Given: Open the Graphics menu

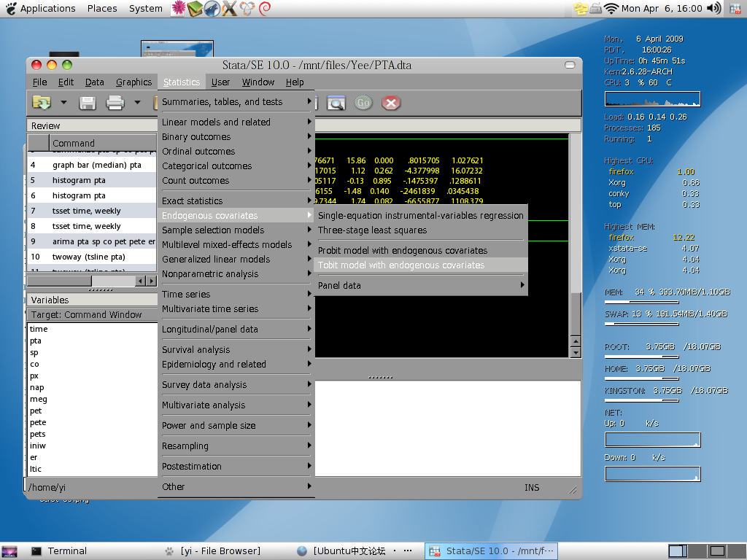Looking at the screenshot, I should coord(134,82).
